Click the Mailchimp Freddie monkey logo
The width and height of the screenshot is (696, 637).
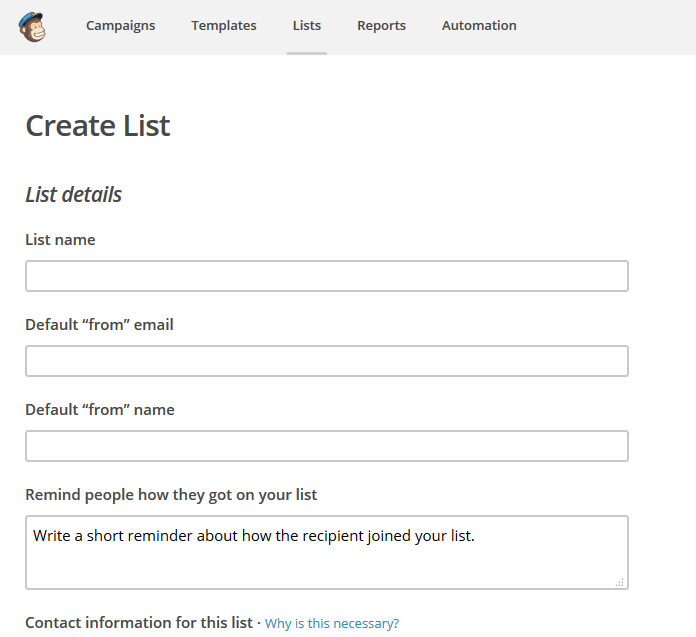pyautogui.click(x=33, y=27)
